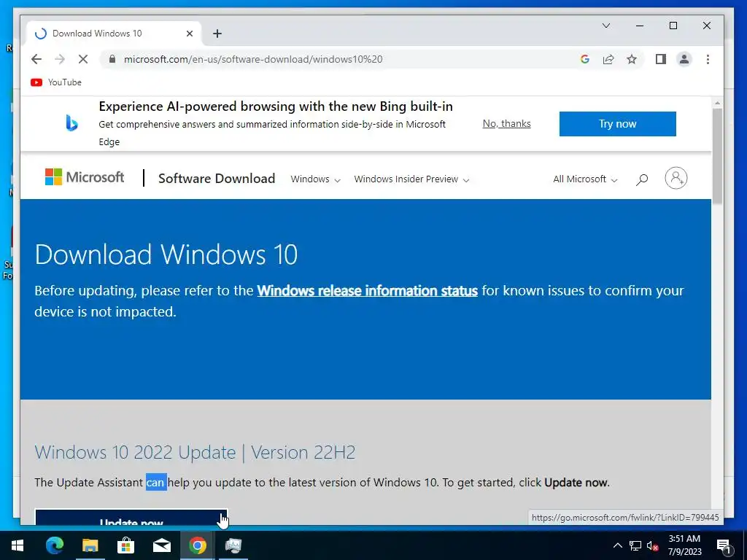Share this page using share icon
The height and width of the screenshot is (560, 747).
[x=608, y=59]
